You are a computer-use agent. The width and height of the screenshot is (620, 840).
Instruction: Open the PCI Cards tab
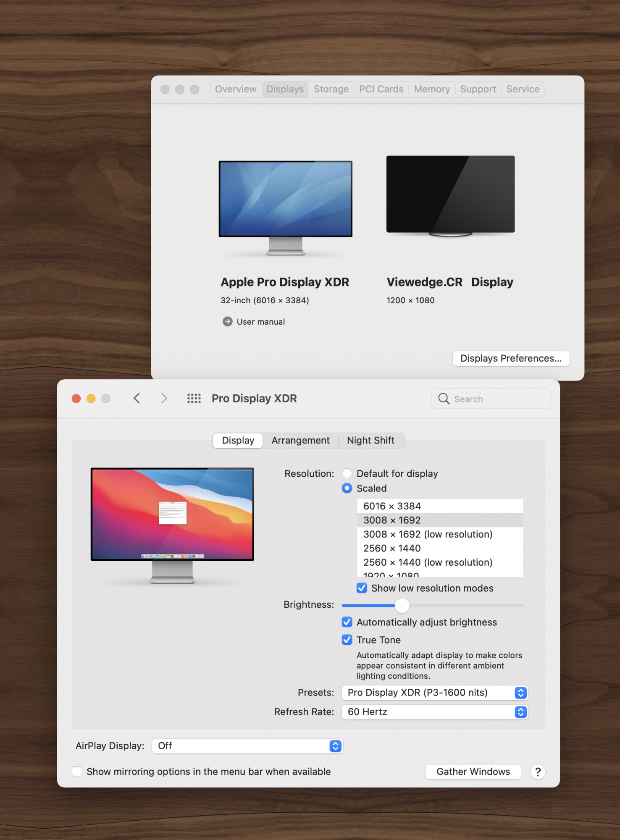pyautogui.click(x=381, y=89)
